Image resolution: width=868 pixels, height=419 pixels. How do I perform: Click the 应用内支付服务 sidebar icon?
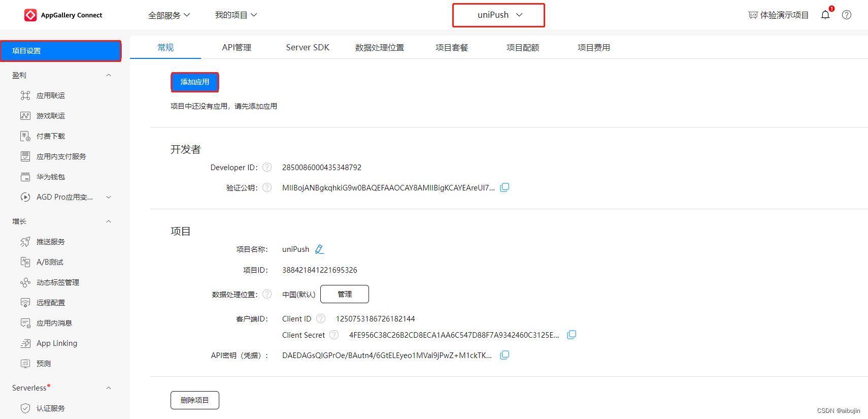click(x=25, y=156)
